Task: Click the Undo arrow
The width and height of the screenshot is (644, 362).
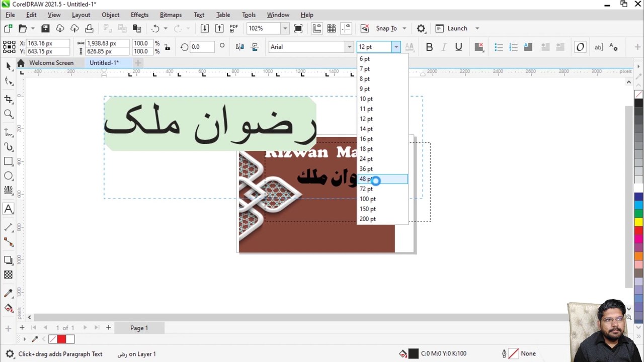Action: 155,28
